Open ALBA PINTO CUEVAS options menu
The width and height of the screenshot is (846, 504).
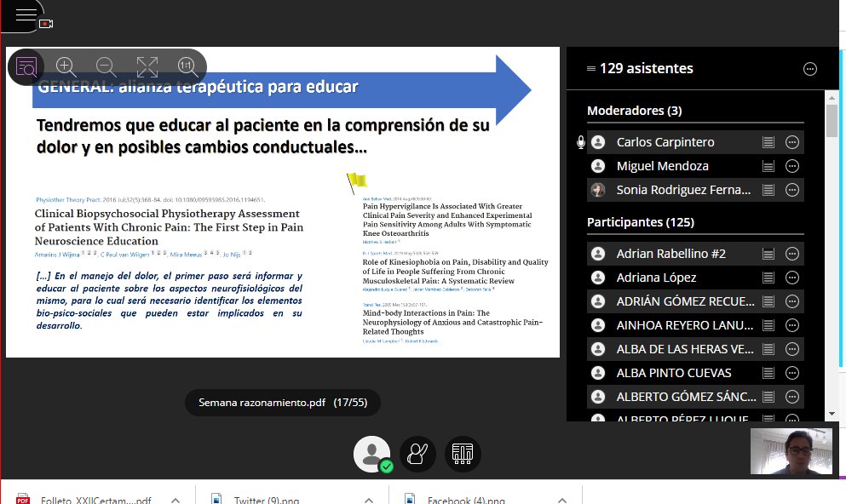792,373
